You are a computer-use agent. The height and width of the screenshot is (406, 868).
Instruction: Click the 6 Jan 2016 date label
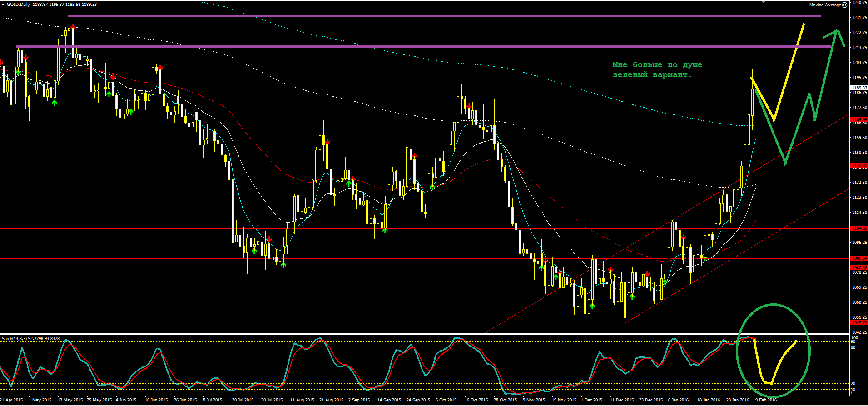[678, 400]
